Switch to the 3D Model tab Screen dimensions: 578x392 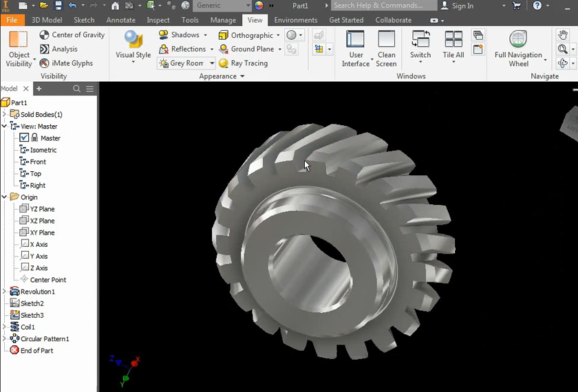pyautogui.click(x=46, y=20)
